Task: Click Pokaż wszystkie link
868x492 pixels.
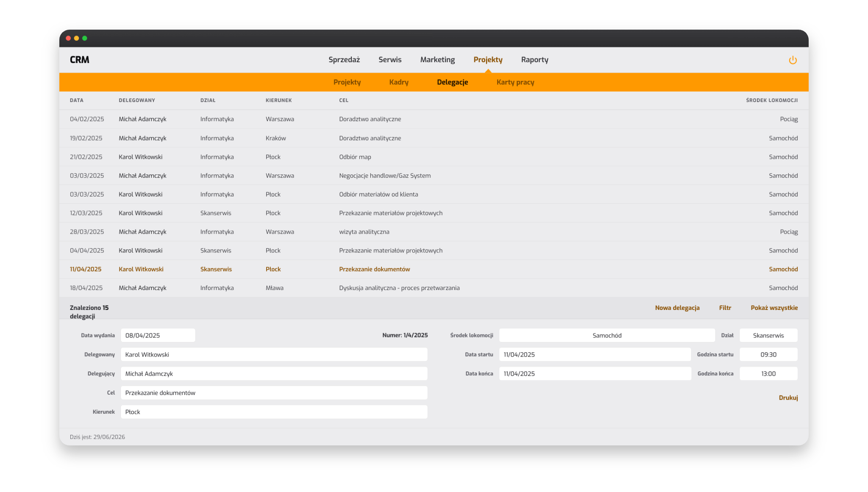Action: 774,308
